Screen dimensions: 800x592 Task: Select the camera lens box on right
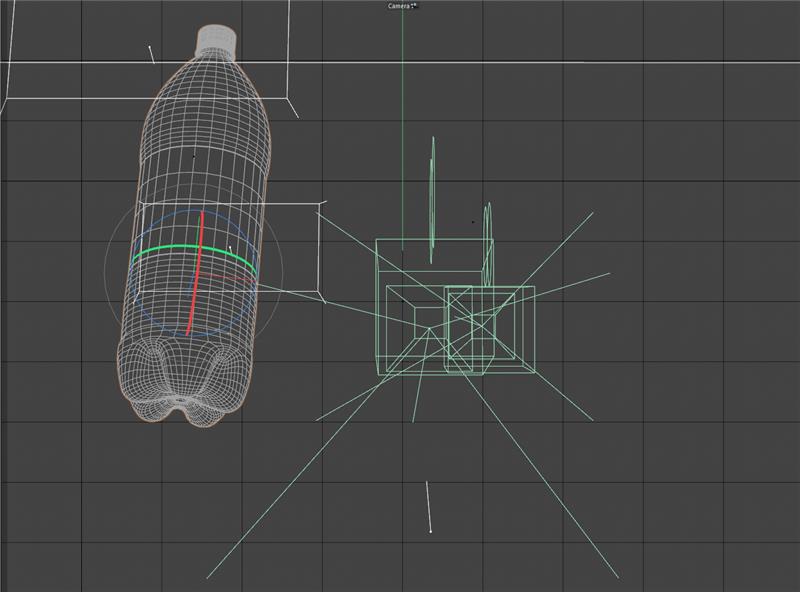pos(490,330)
